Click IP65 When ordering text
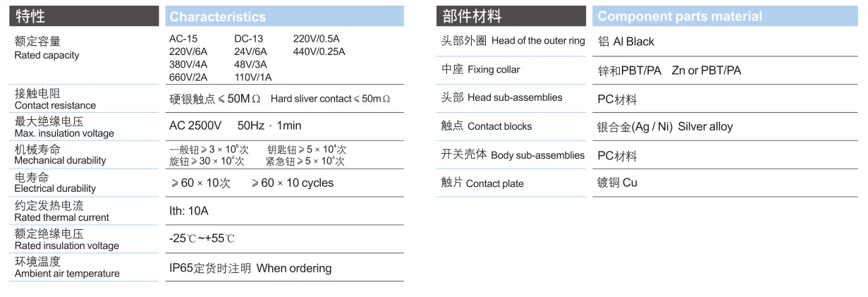Viewport: 868px width, 297px height. (x=250, y=268)
